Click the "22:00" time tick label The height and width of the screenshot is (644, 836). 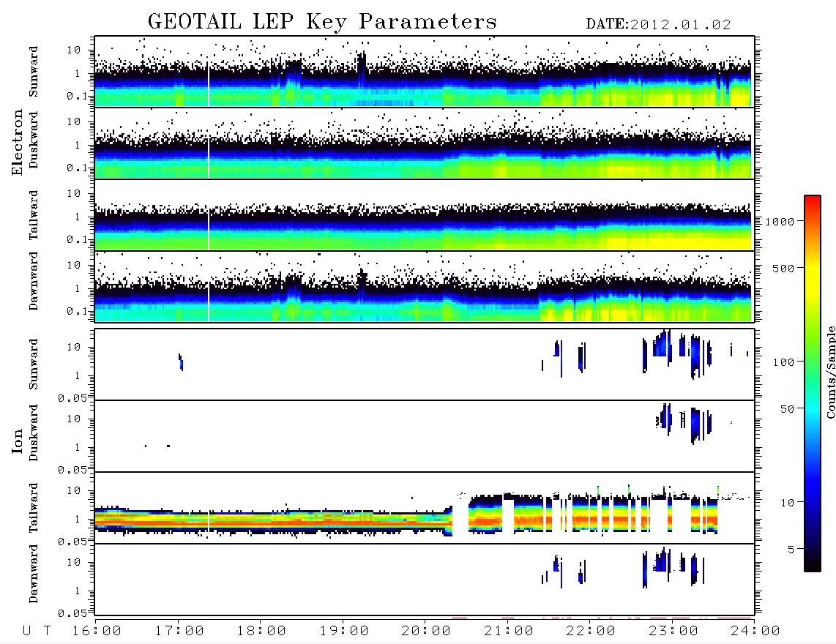(x=591, y=632)
